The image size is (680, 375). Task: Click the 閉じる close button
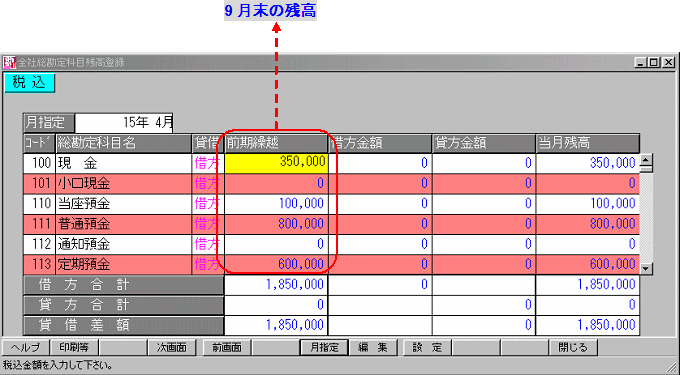(x=573, y=347)
